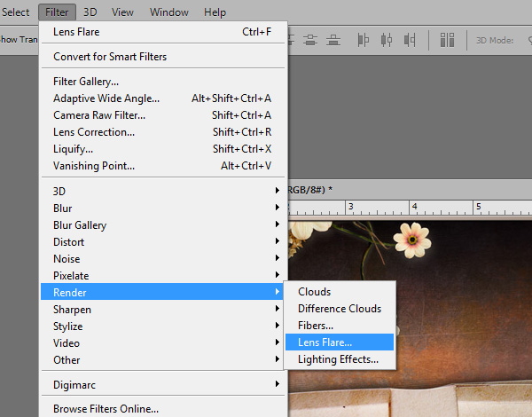
Task: Click the Distribute left edges icon
Action: point(363,40)
